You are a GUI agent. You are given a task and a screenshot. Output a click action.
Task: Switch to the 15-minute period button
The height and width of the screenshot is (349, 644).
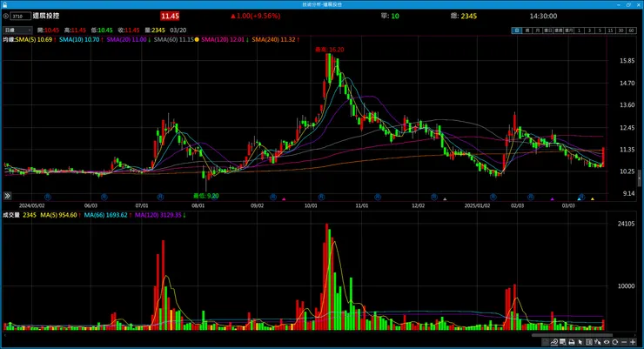(610, 30)
